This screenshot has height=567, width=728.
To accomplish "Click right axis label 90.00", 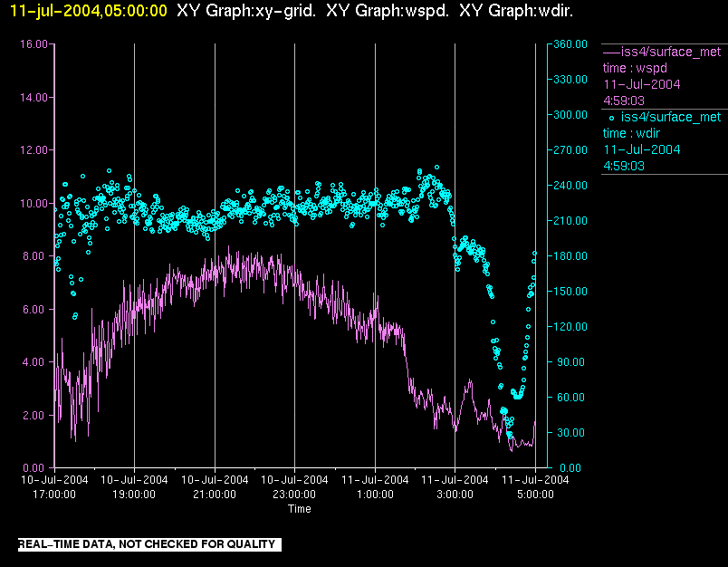I will [570, 362].
